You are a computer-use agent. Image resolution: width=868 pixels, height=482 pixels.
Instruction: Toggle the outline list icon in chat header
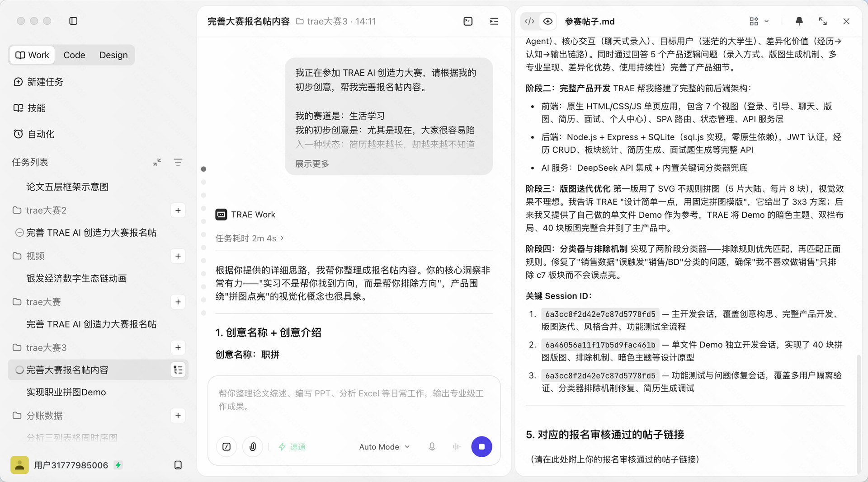pos(494,21)
